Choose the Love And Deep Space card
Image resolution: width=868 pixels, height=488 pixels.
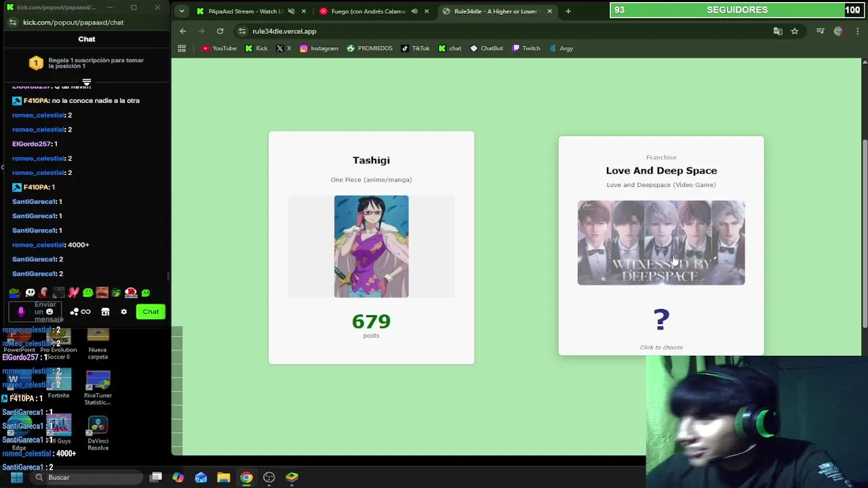click(x=661, y=245)
